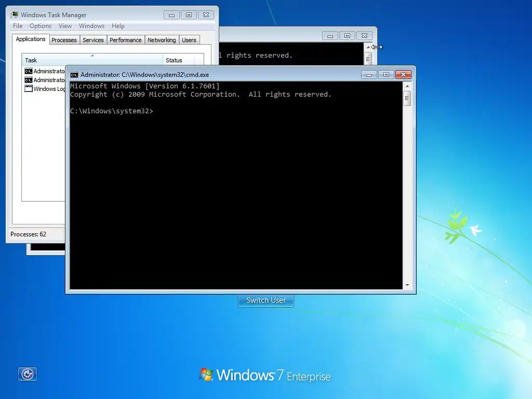Close the front Administrator cmd.exe window
Screen dimensions: 532x399
403,75
